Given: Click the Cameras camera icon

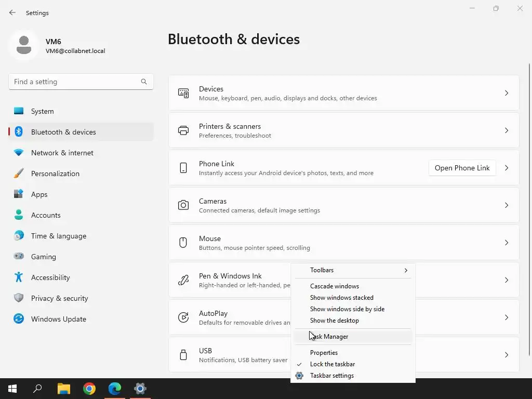Looking at the screenshot, I should 183,205.
